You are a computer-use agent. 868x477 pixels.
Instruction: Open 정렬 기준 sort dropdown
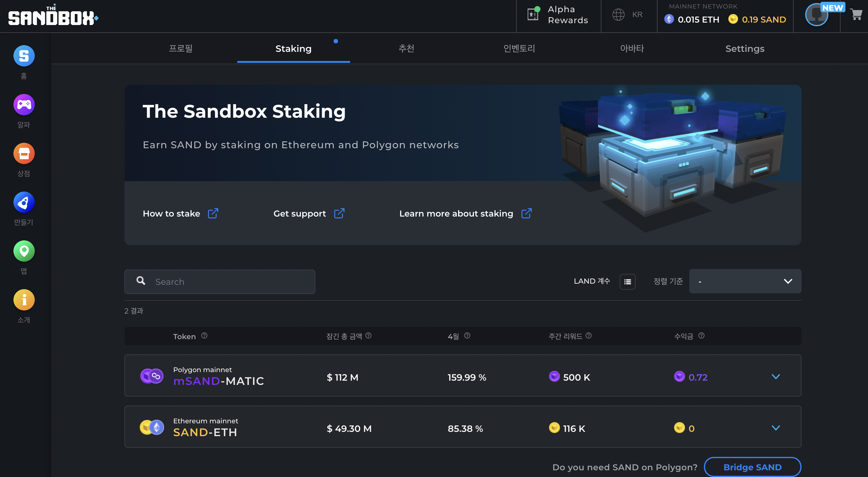coord(745,281)
